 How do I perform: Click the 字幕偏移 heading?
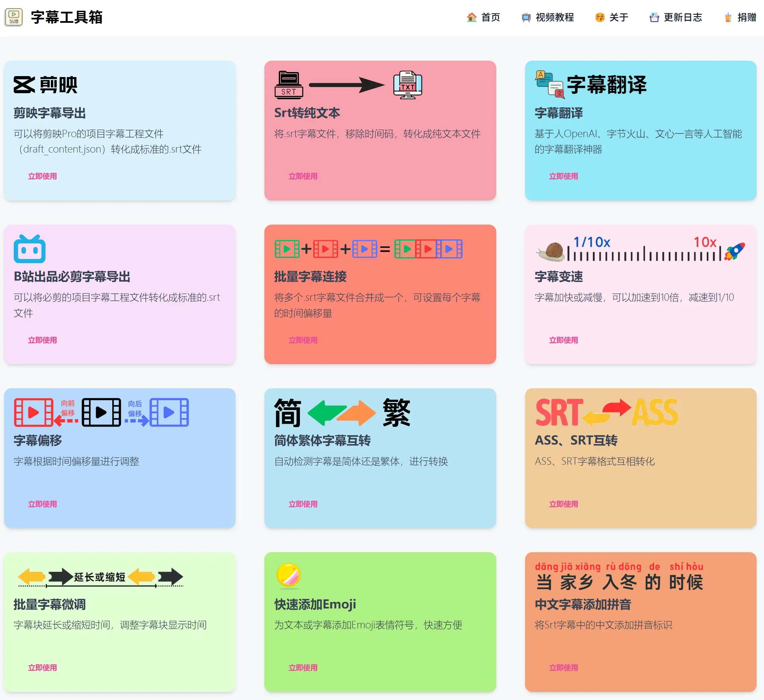[38, 440]
